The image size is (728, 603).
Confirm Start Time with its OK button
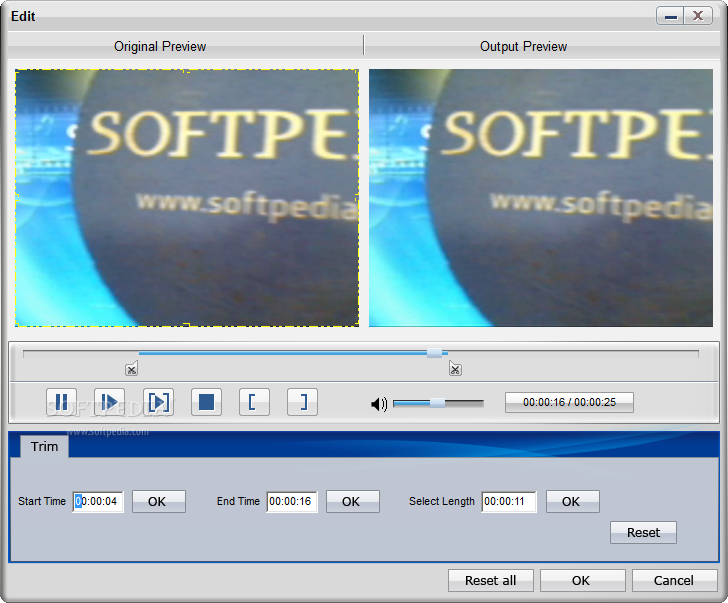(x=159, y=501)
